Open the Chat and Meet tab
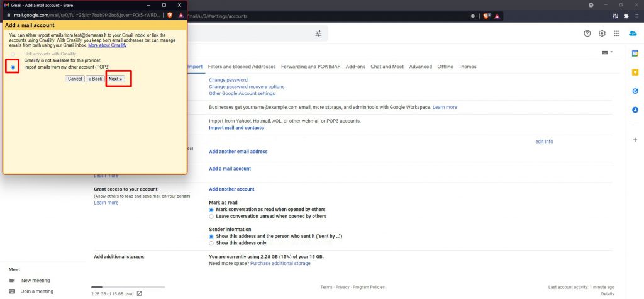Viewport: 644px width, 299px height. click(387, 67)
